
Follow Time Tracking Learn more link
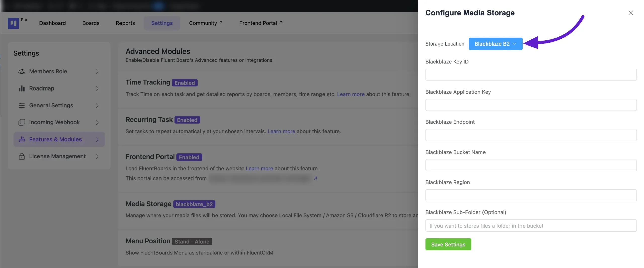tap(351, 94)
